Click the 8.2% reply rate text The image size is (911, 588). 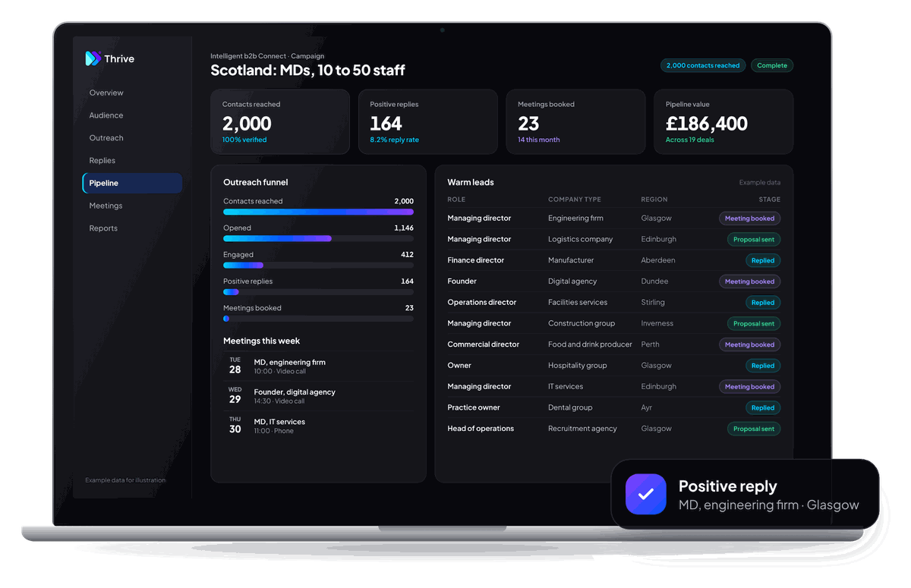(394, 140)
